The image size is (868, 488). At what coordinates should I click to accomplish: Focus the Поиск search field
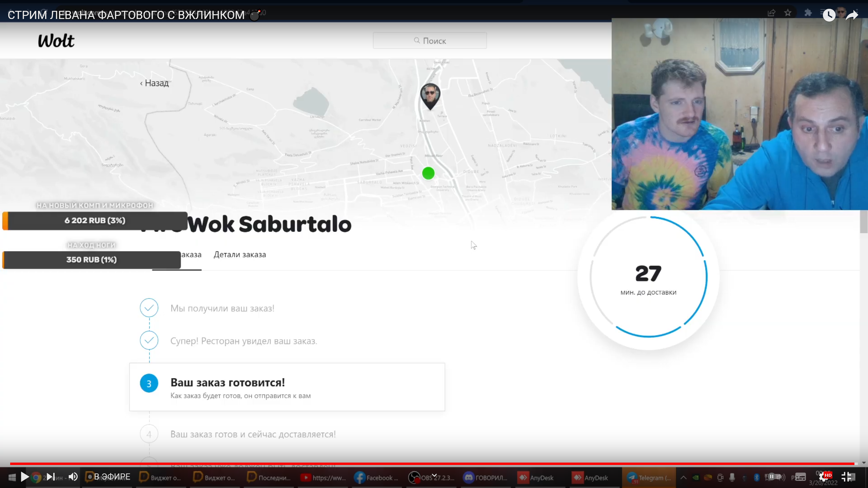430,41
